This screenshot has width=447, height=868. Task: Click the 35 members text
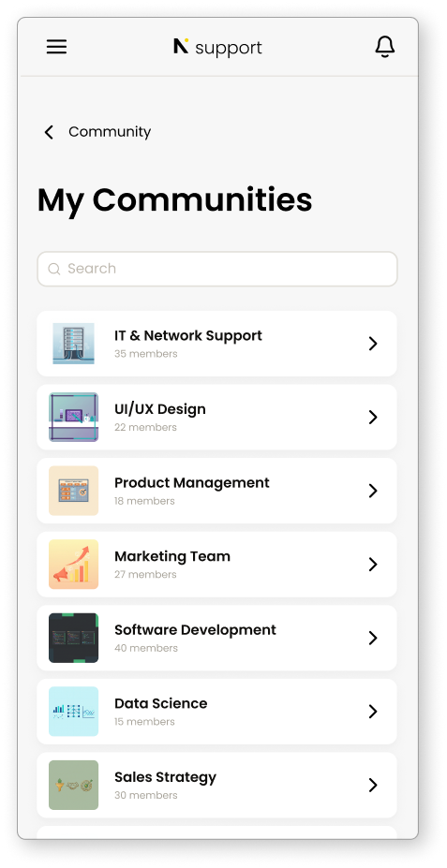(x=145, y=354)
